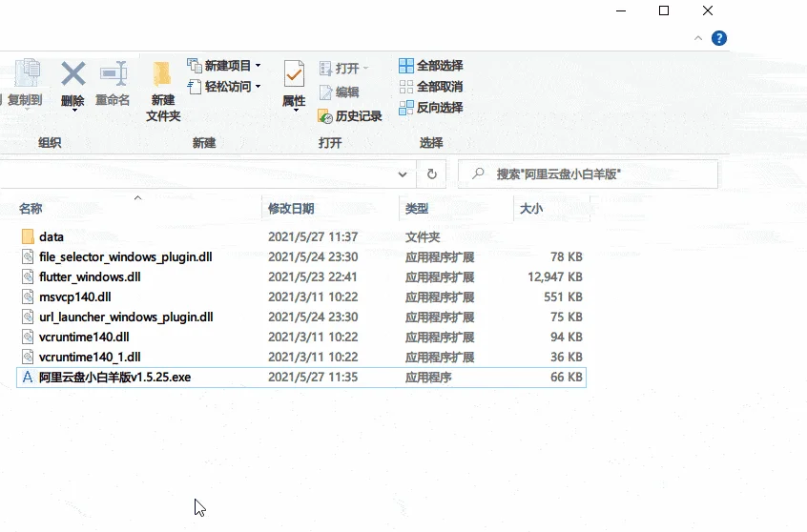This screenshot has width=807, height=532.
Task: Click the 编辑 (edit) ribbon button
Action: tap(340, 92)
